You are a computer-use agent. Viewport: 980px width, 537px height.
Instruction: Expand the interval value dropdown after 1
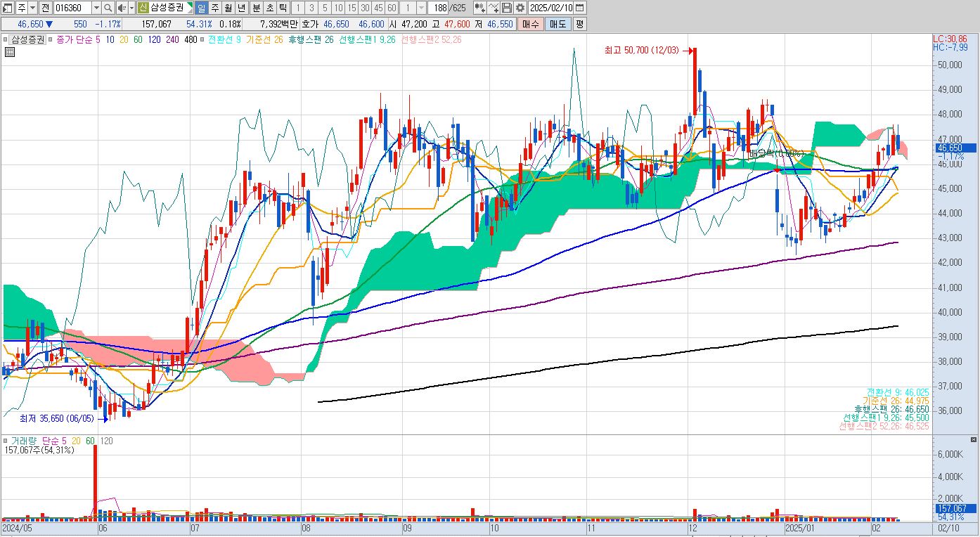pos(421,8)
